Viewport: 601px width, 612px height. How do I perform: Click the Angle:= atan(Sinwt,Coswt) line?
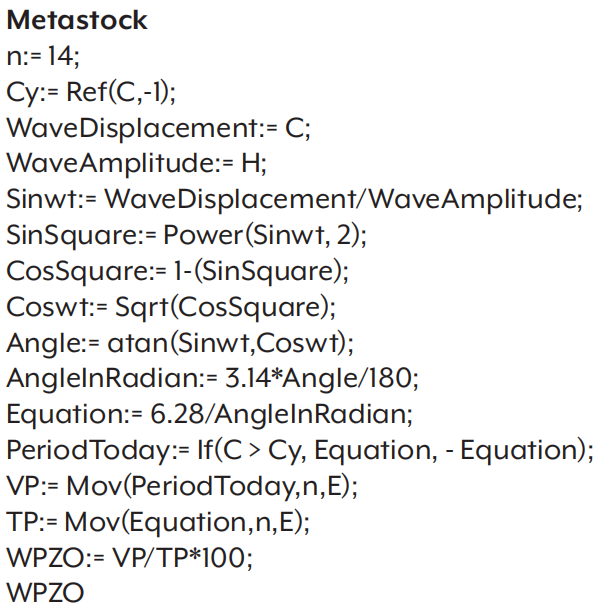180,343
